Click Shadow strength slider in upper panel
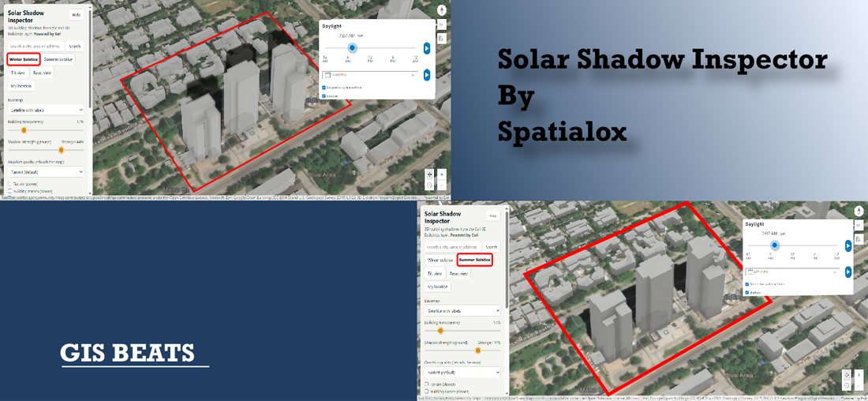Image resolution: width=868 pixels, height=401 pixels. (46, 149)
